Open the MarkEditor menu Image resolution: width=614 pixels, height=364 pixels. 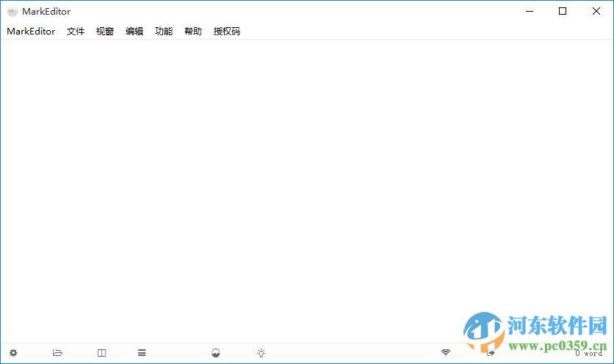point(31,32)
